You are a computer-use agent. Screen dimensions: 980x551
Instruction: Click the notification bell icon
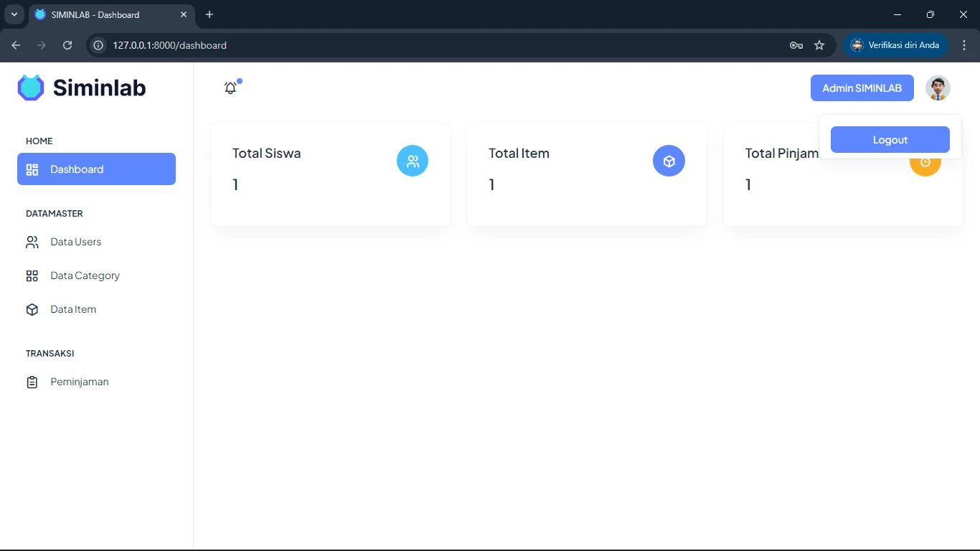[230, 88]
